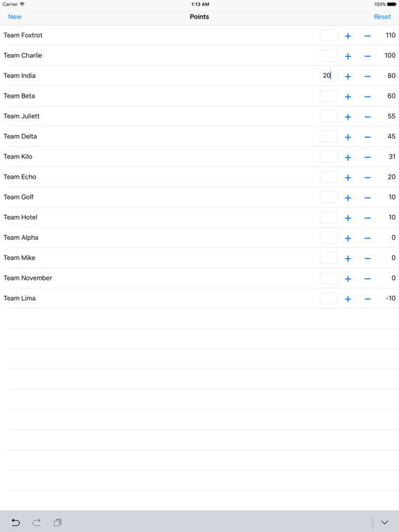Viewport: 399px width, 532px height.
Task: Select the 'Team November' name
Action: 28,278
